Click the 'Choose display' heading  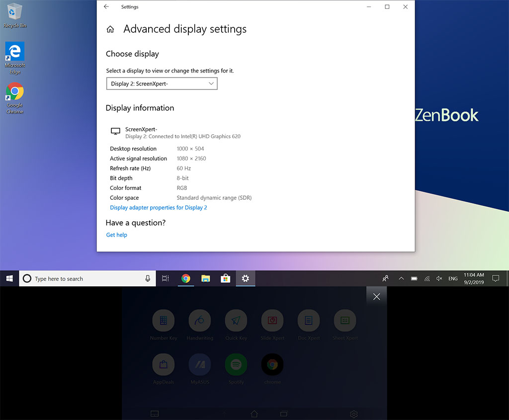132,54
